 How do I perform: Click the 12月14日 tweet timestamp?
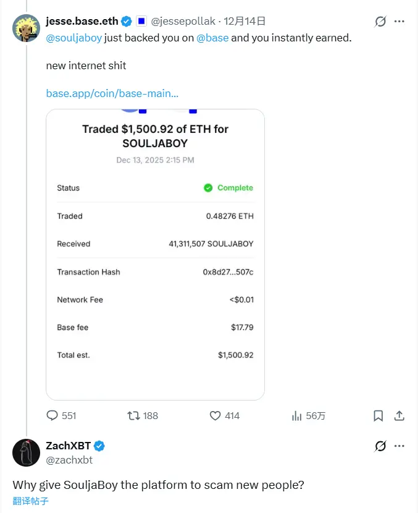point(245,21)
